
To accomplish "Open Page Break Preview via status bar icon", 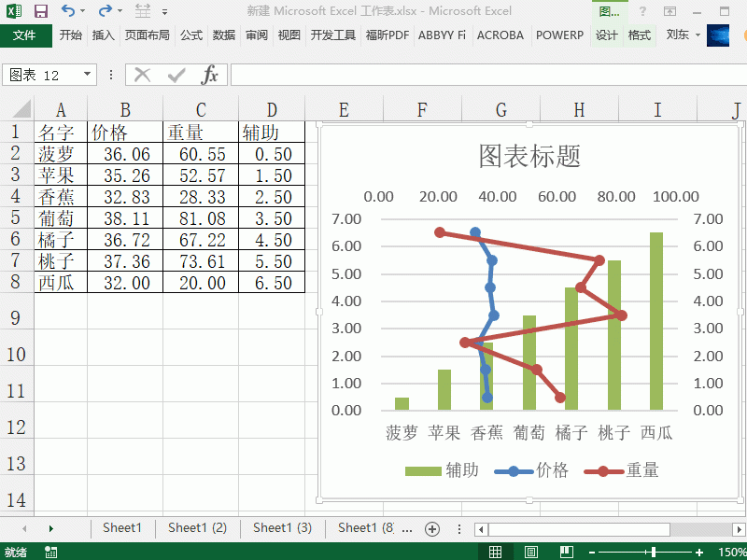I will coord(566,552).
